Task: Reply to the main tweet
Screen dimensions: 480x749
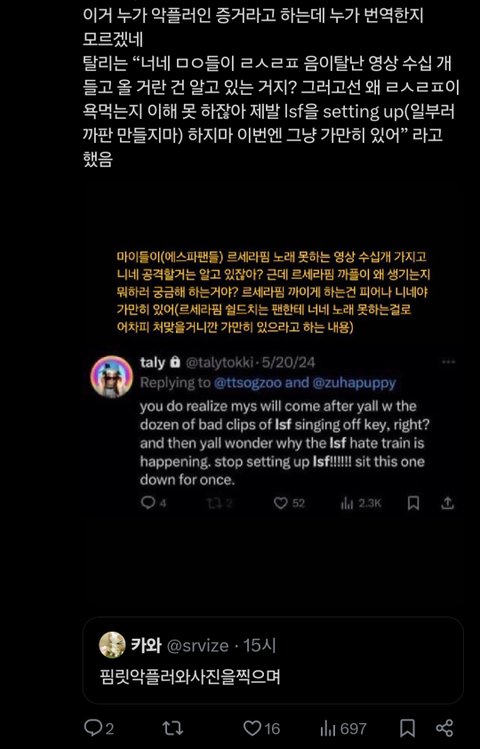Action: click(x=99, y=728)
